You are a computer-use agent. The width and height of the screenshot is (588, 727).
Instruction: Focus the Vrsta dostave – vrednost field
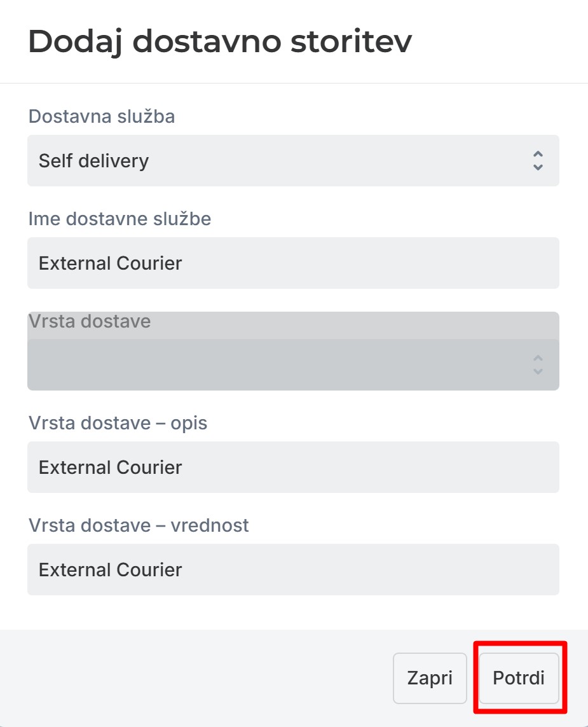293,569
